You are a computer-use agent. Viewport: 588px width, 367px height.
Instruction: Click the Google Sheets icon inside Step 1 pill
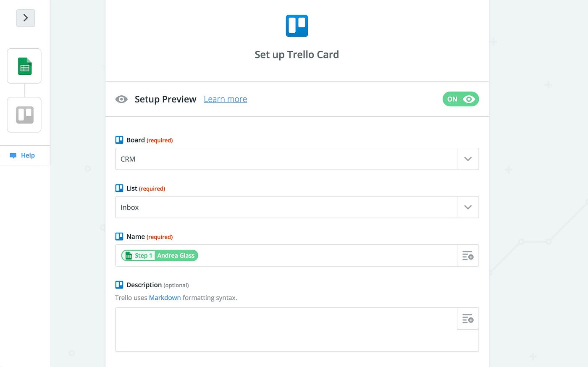click(x=129, y=256)
